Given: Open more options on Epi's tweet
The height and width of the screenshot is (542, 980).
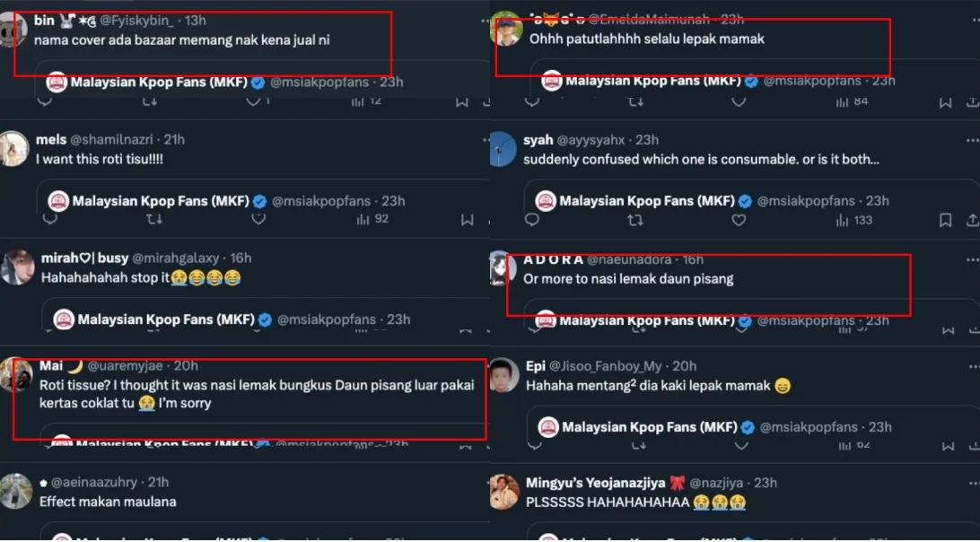Looking at the screenshot, I should pos(972,366).
